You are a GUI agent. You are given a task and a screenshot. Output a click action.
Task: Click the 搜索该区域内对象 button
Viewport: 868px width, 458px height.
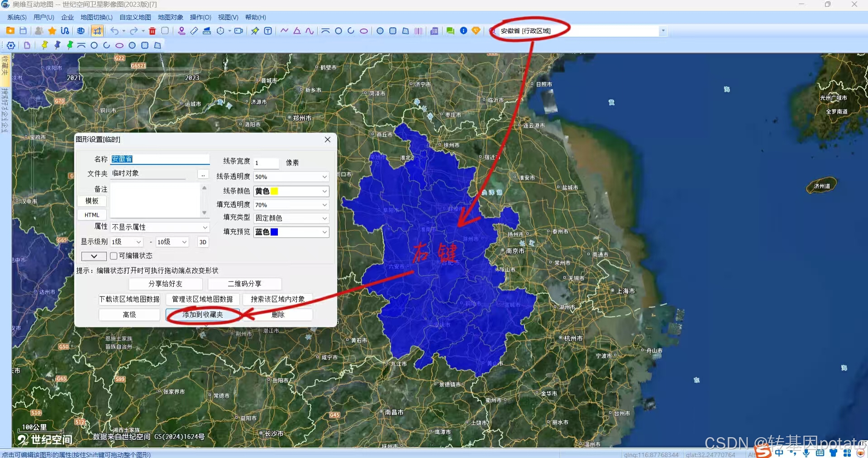pyautogui.click(x=278, y=299)
